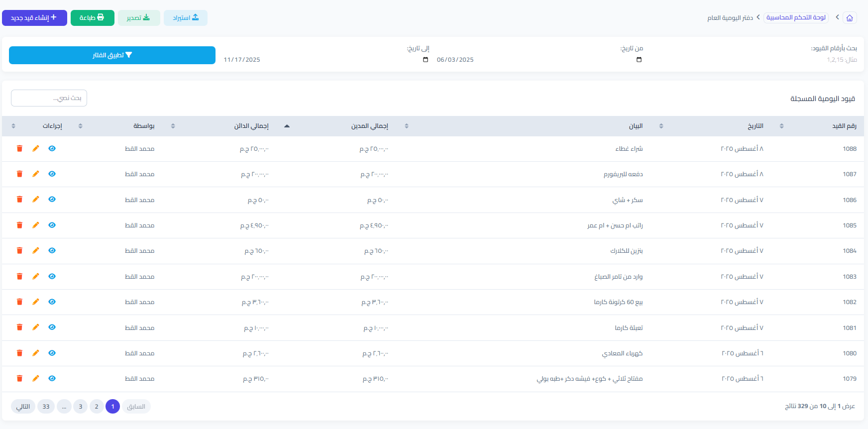Delete entry 1085 with trash icon

20,225
